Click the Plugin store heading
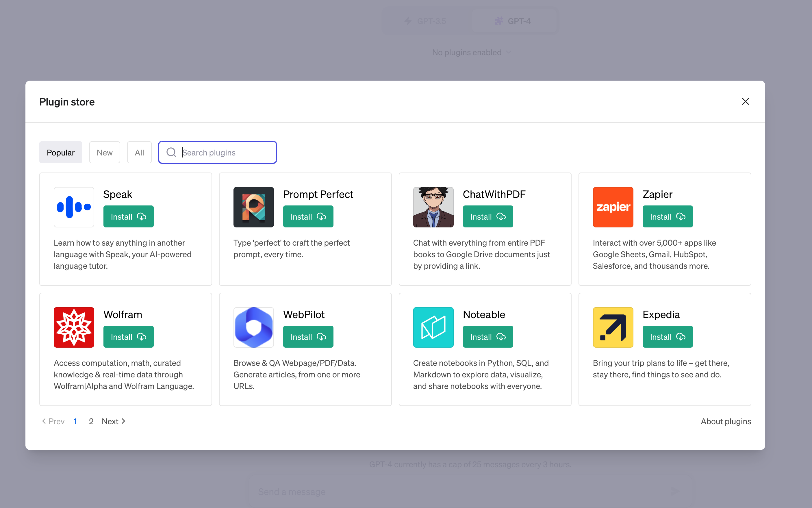 coord(67,102)
